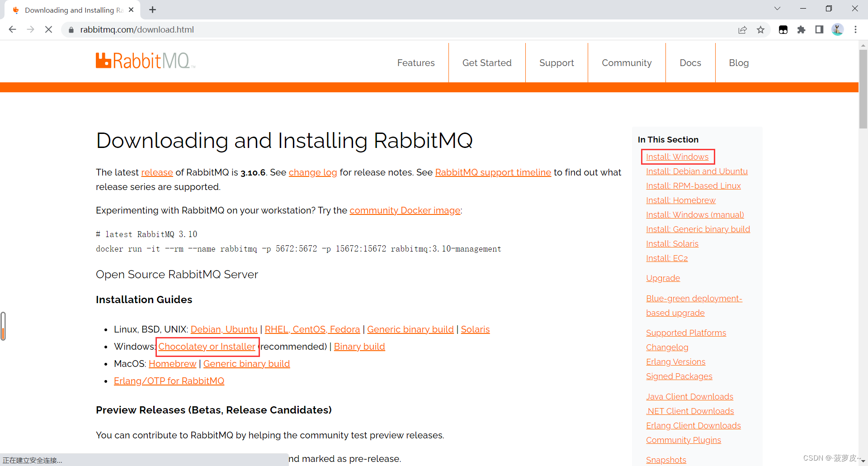Open the tab search dropdown

click(x=777, y=9)
